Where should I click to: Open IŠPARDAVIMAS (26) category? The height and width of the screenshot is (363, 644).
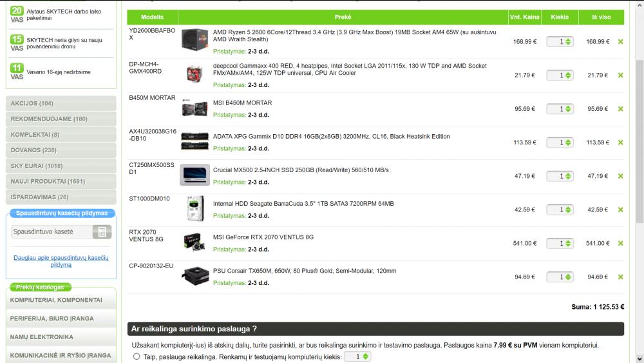[61, 197]
